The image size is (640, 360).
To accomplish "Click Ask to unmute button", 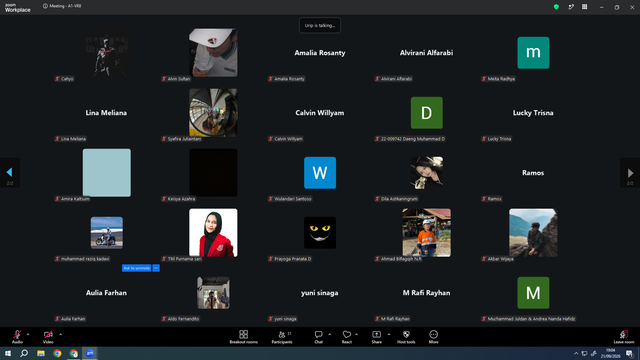I will 136,268.
